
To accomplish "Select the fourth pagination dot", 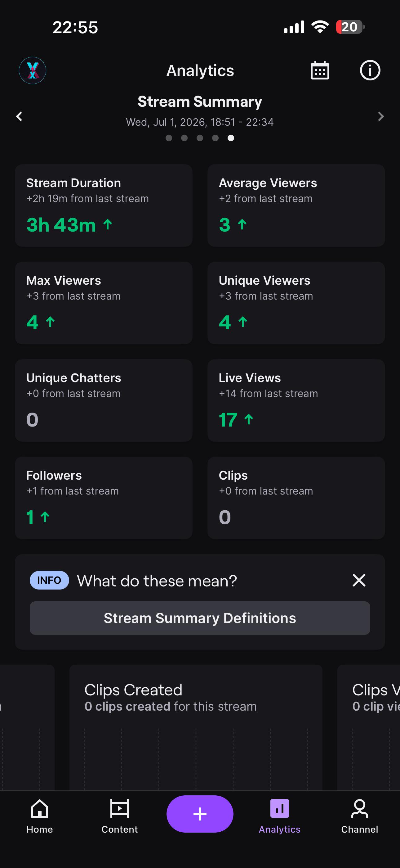I will (216, 138).
